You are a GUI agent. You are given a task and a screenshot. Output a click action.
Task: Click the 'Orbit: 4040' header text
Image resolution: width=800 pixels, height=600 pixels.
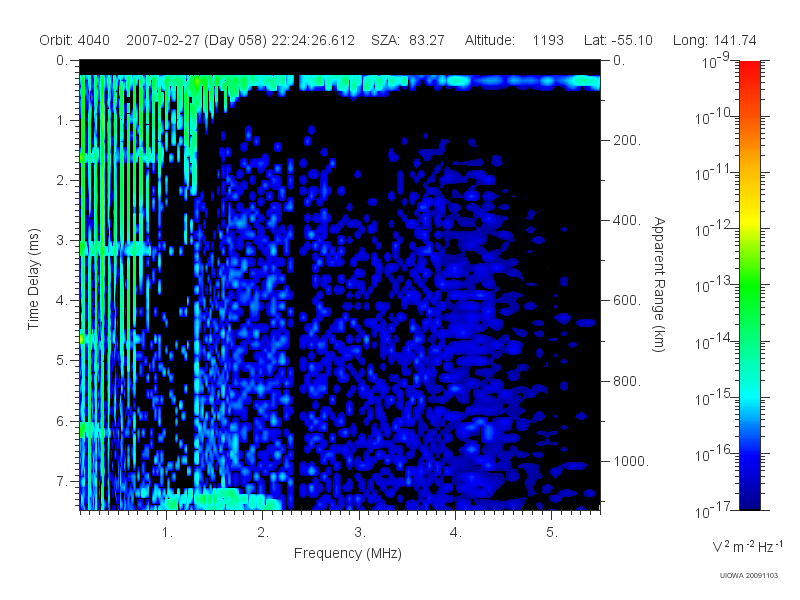(74, 40)
